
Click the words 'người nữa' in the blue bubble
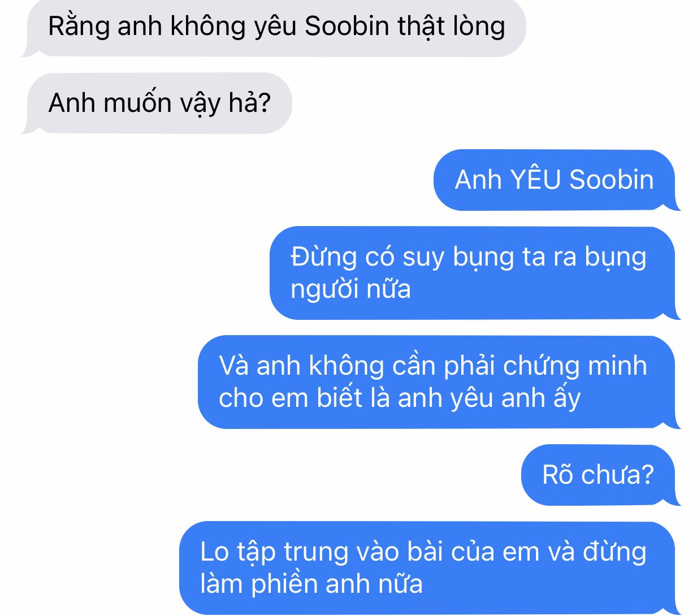pyautogui.click(x=350, y=290)
